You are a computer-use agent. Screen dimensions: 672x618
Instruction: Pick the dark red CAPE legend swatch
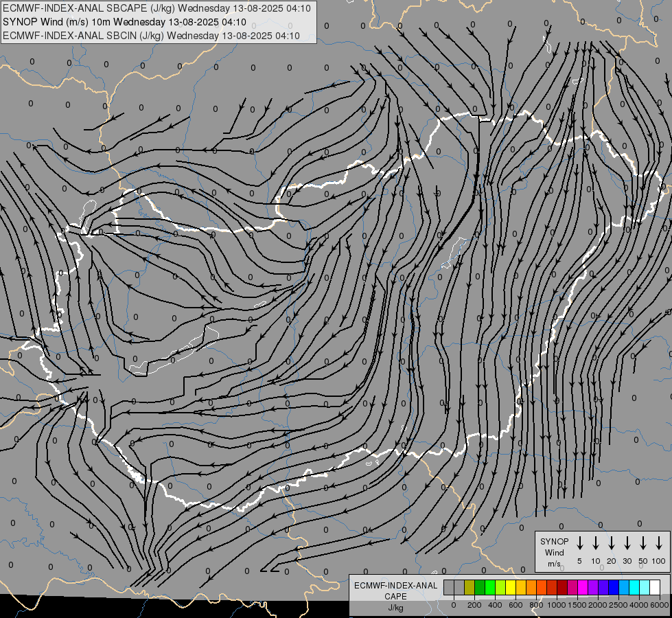(x=562, y=587)
